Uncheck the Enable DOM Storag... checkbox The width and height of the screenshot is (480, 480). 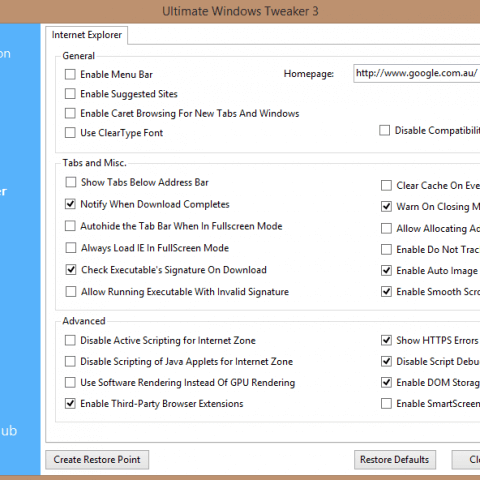(386, 383)
